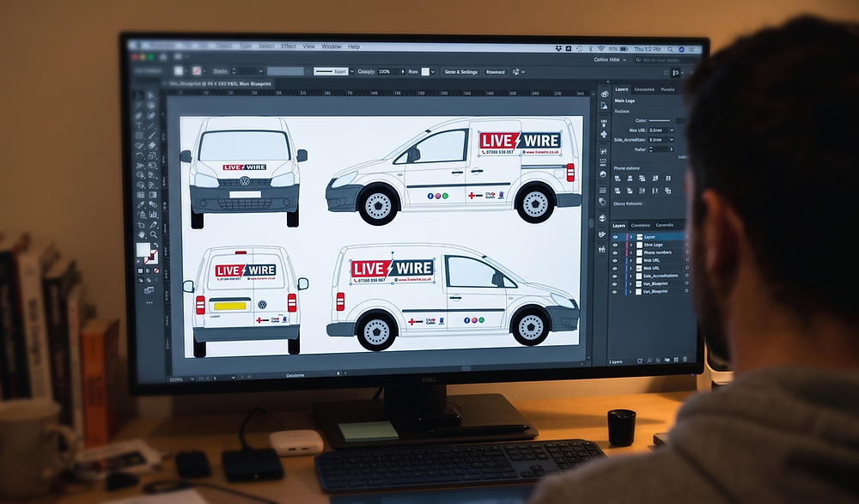Screen dimensions: 859x504
Task: Open the Type menu
Action: coord(246,46)
